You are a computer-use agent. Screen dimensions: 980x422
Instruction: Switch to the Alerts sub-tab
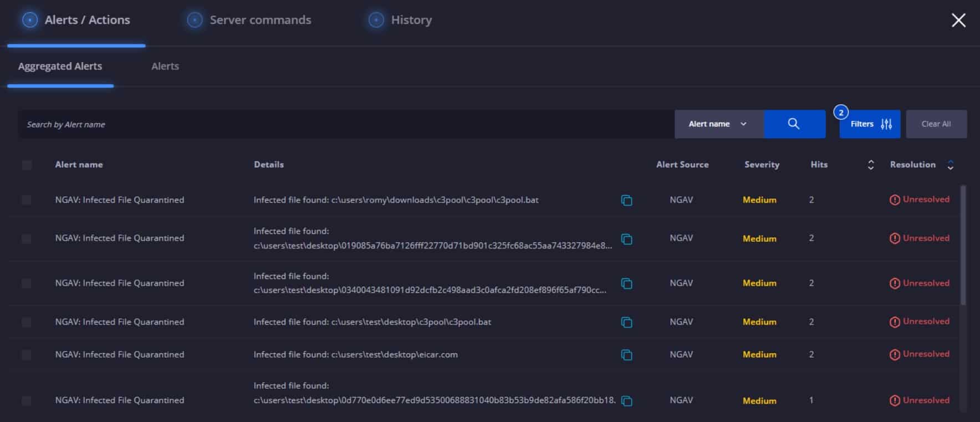[x=165, y=67]
